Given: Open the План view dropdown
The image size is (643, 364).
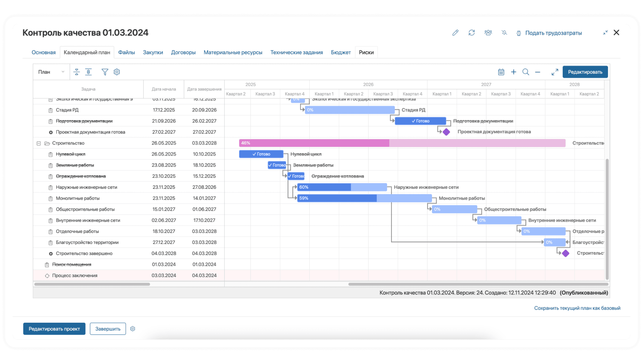Looking at the screenshot, I should [51, 72].
